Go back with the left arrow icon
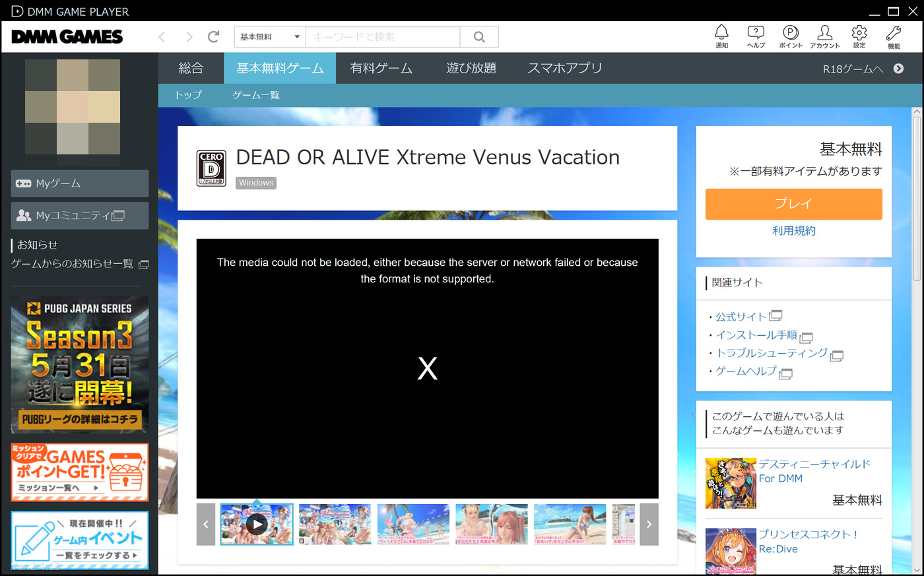Image resolution: width=924 pixels, height=576 pixels. click(x=162, y=37)
